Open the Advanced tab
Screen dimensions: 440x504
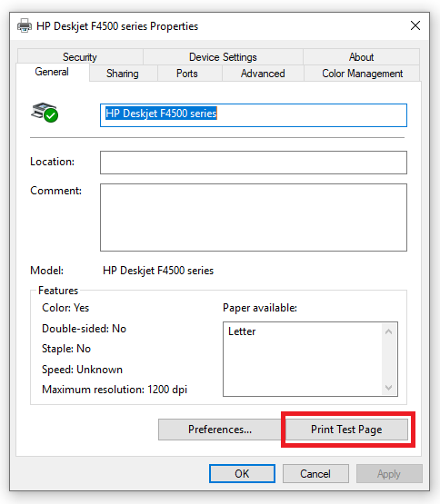[263, 74]
